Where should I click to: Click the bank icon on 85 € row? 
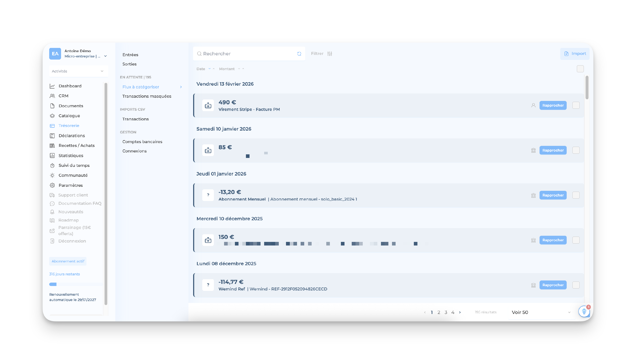click(533, 151)
